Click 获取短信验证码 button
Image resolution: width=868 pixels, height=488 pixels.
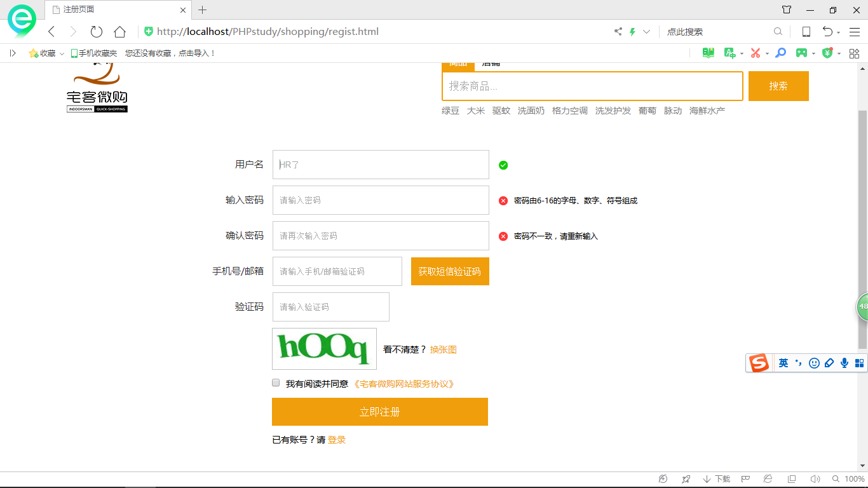click(450, 271)
